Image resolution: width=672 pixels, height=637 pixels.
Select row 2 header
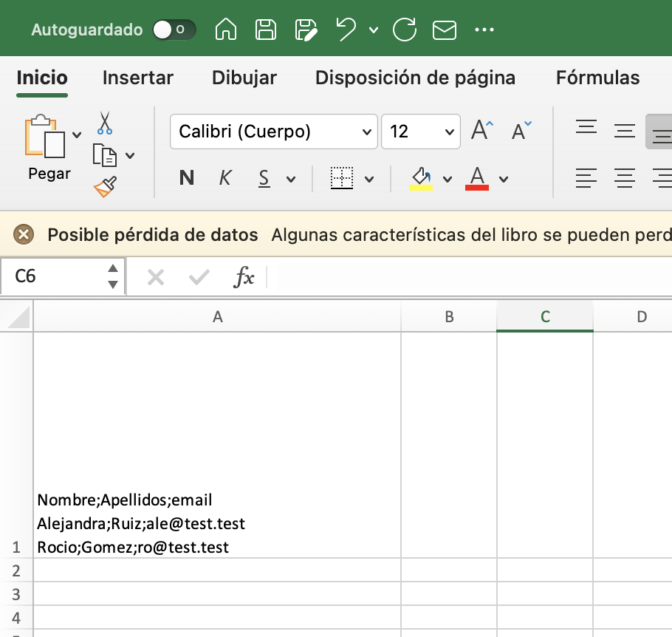tap(16, 570)
